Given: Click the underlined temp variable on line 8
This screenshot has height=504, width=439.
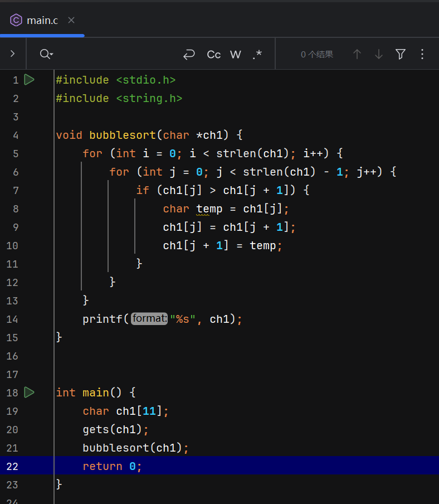Looking at the screenshot, I should 209,209.
